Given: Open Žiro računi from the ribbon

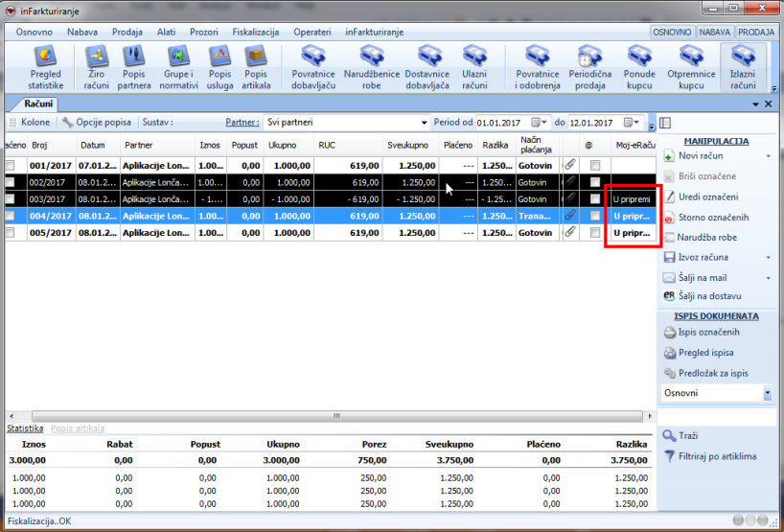Looking at the screenshot, I should click(x=97, y=67).
